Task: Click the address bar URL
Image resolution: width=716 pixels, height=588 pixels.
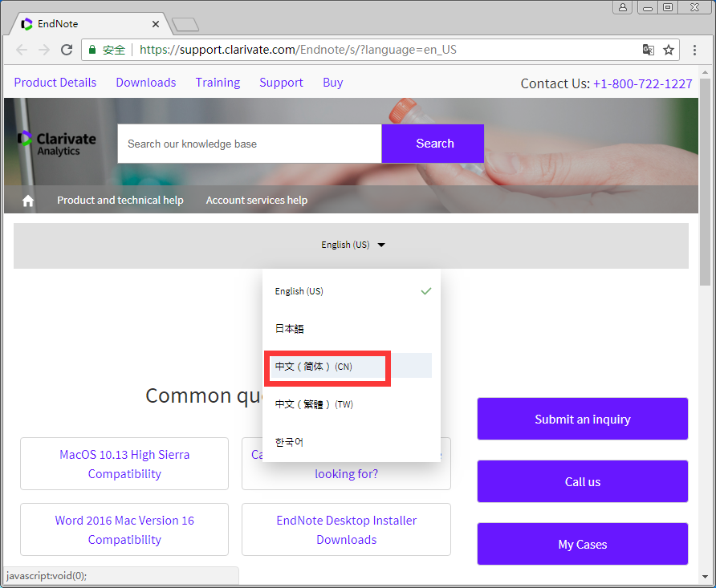Action: click(x=298, y=50)
